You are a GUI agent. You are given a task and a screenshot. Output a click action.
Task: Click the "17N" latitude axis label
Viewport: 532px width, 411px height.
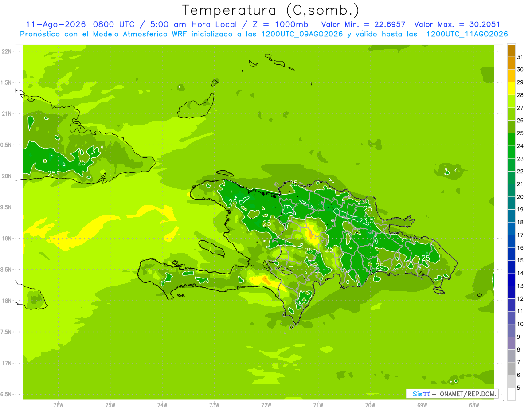(7, 363)
